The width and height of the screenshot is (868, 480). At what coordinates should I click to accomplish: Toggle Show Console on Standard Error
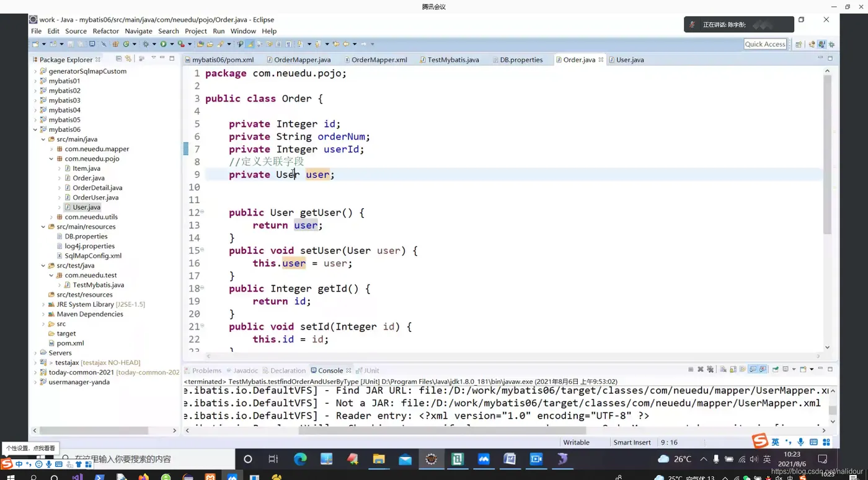click(762, 369)
